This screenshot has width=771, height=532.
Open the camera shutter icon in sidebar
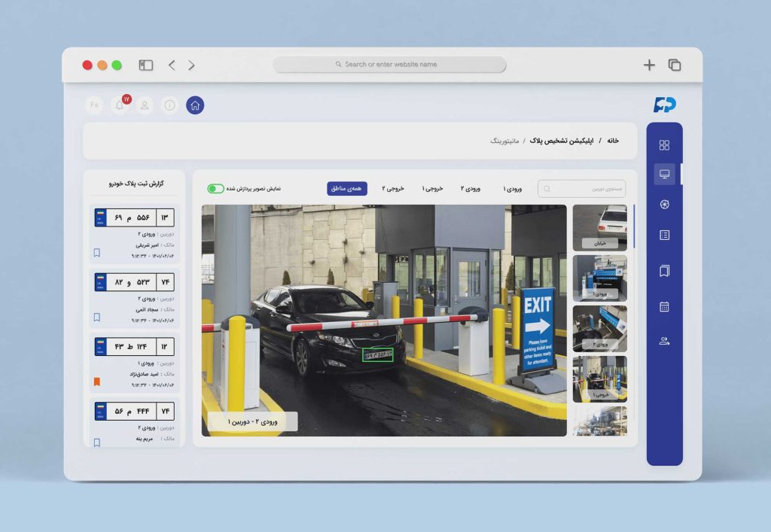click(x=664, y=205)
